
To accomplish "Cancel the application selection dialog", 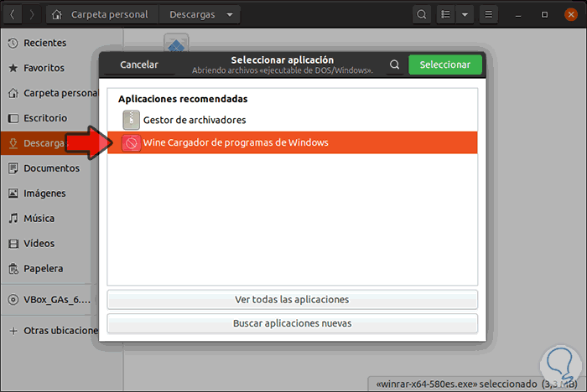I will pyautogui.click(x=139, y=64).
